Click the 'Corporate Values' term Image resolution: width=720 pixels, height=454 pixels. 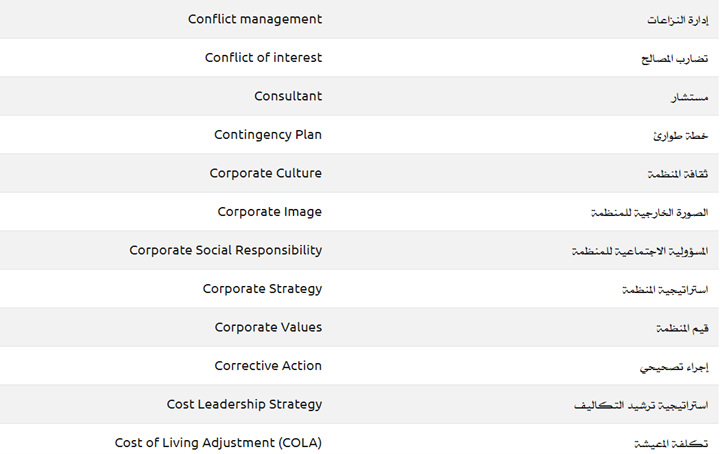268,327
